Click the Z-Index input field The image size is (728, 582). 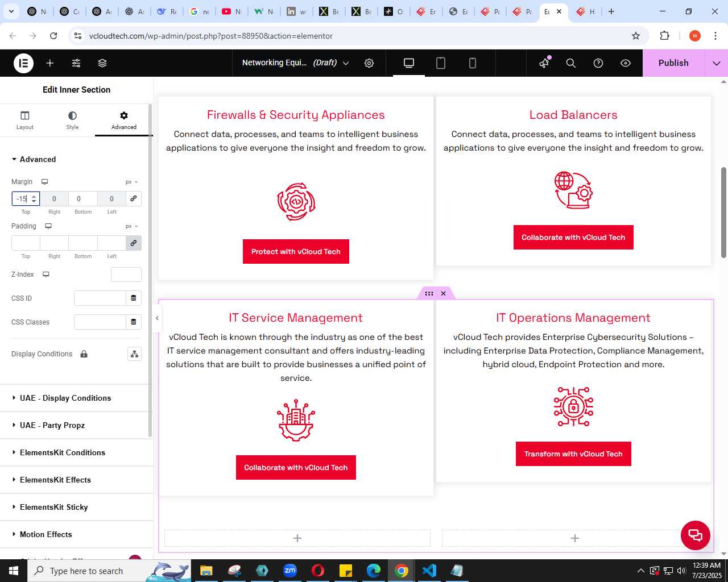[126, 275]
